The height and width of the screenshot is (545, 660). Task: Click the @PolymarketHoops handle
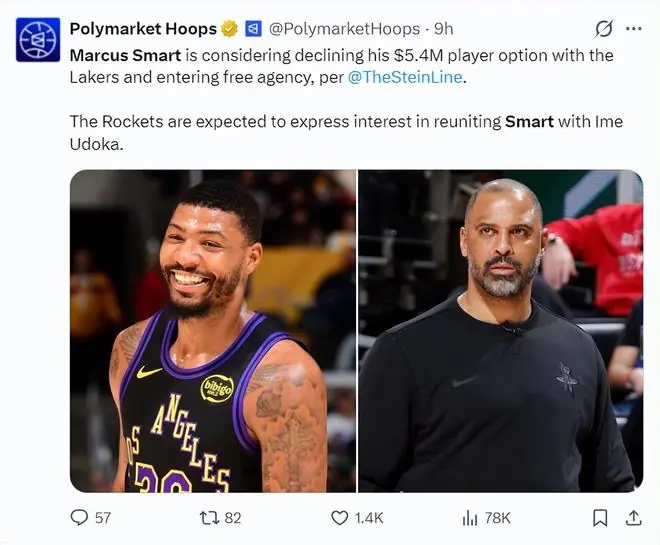click(x=344, y=29)
